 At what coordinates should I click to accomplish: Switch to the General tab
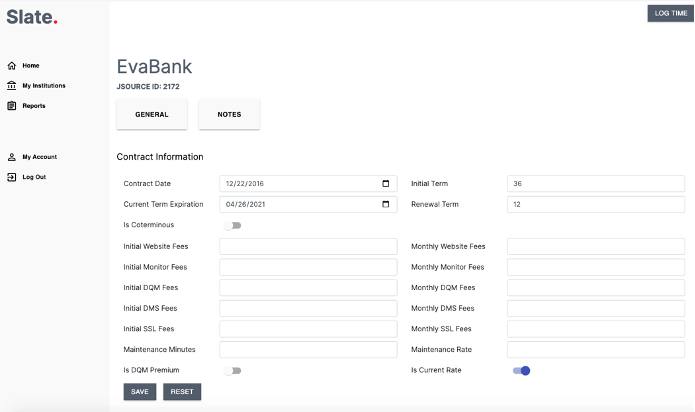152,115
